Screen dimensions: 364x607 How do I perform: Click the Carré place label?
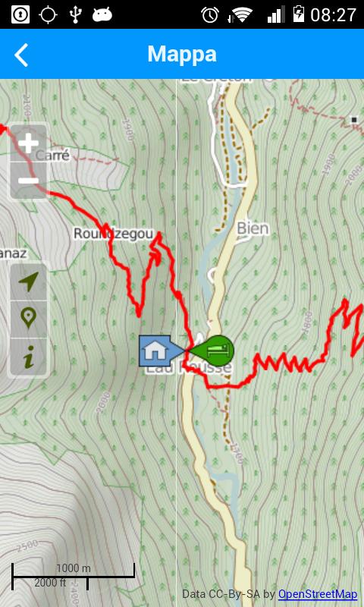point(52,156)
